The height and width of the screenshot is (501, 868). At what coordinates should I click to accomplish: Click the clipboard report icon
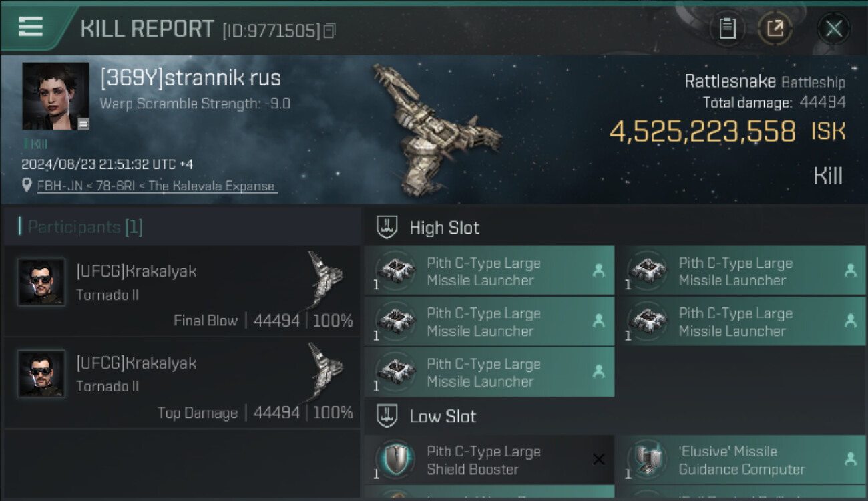coord(727,29)
